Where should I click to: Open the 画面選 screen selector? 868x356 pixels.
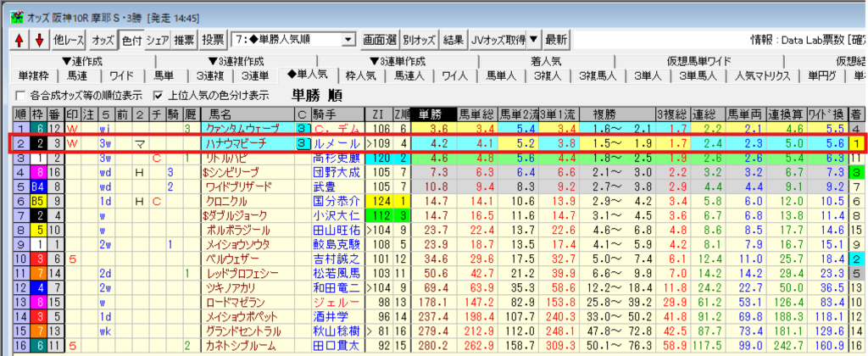[x=379, y=40]
